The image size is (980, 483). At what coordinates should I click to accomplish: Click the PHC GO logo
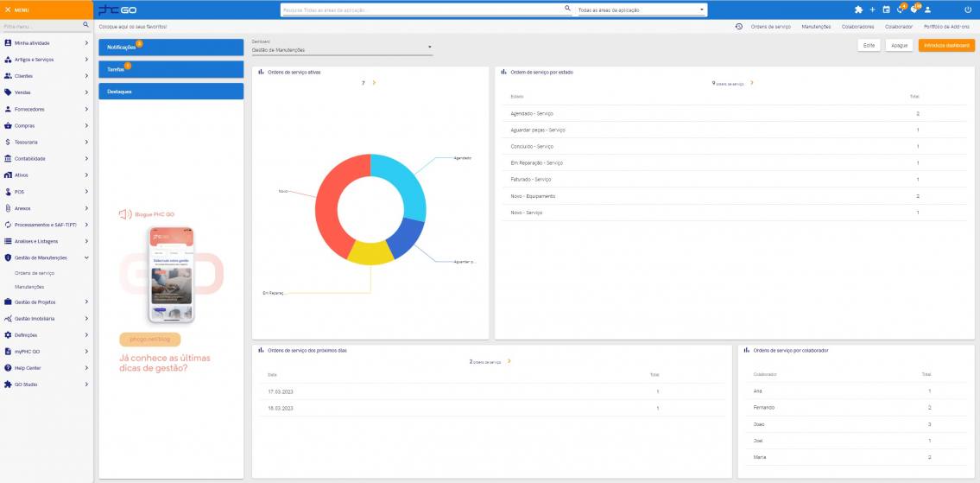click(x=117, y=10)
